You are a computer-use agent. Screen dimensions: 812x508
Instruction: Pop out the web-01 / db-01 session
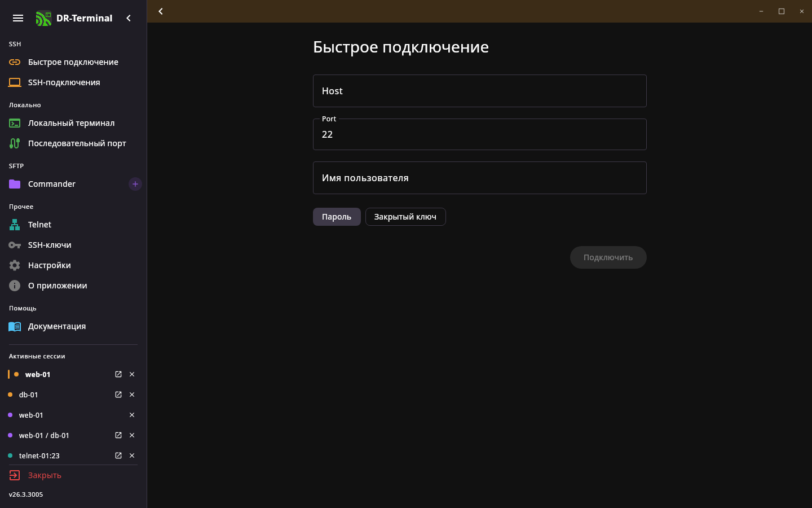[x=118, y=435]
